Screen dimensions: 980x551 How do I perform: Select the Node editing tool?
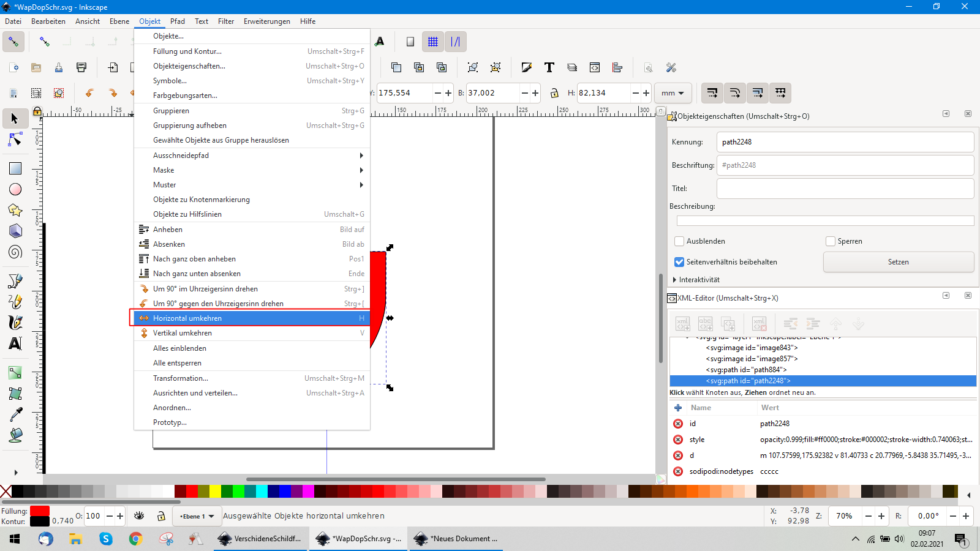click(15, 140)
